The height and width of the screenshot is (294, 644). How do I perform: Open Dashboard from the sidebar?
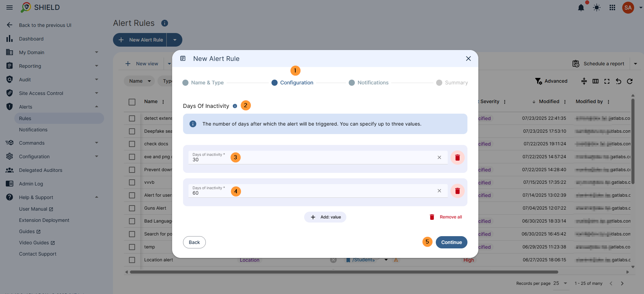click(x=31, y=39)
